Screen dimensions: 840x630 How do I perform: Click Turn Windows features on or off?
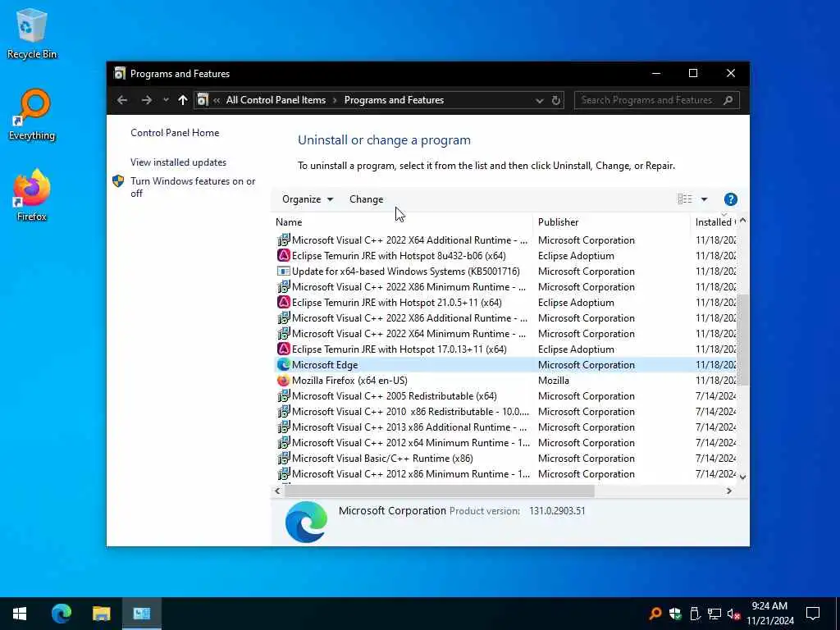pos(193,187)
